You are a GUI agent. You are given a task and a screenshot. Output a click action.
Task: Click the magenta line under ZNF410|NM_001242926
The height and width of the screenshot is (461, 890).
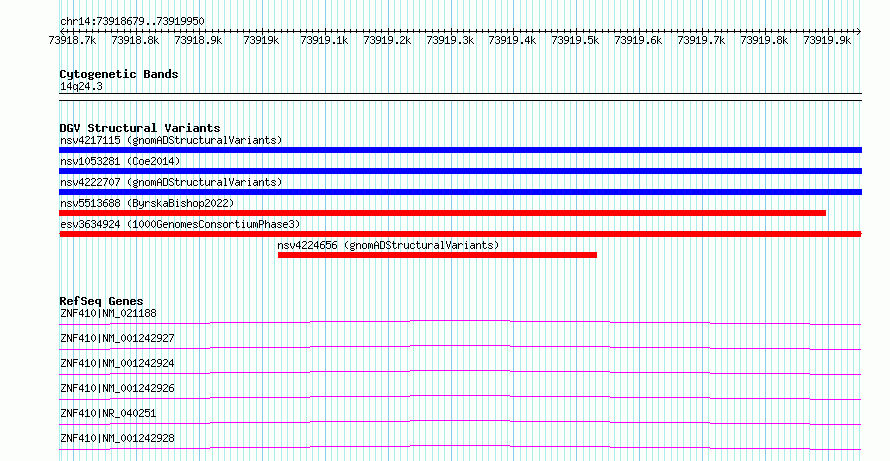click(460, 397)
